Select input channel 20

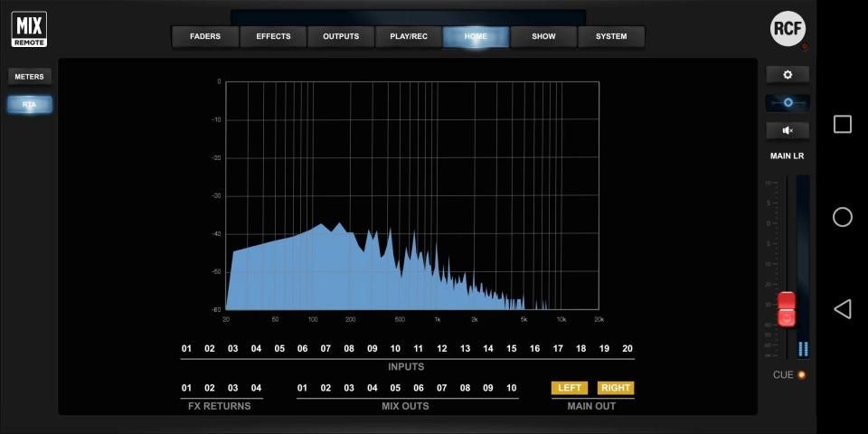coord(627,349)
